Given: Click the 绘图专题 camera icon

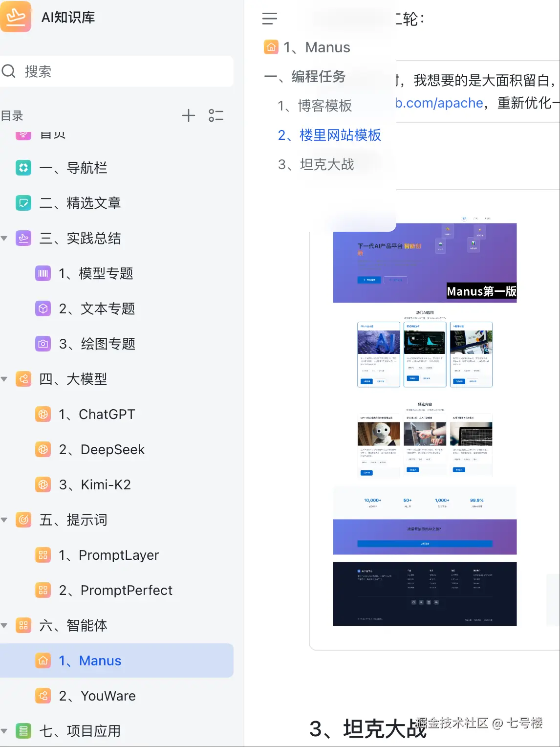Looking at the screenshot, I should pyautogui.click(x=43, y=344).
